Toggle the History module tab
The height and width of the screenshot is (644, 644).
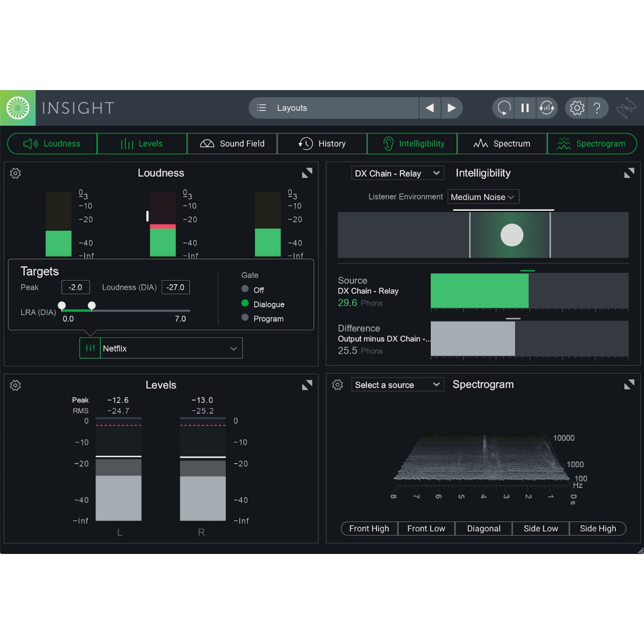click(x=322, y=143)
